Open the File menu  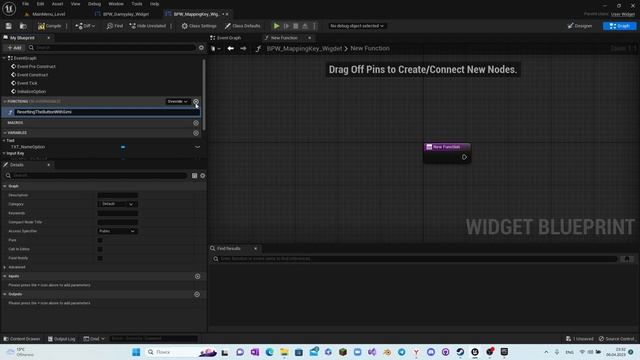tap(25, 4)
